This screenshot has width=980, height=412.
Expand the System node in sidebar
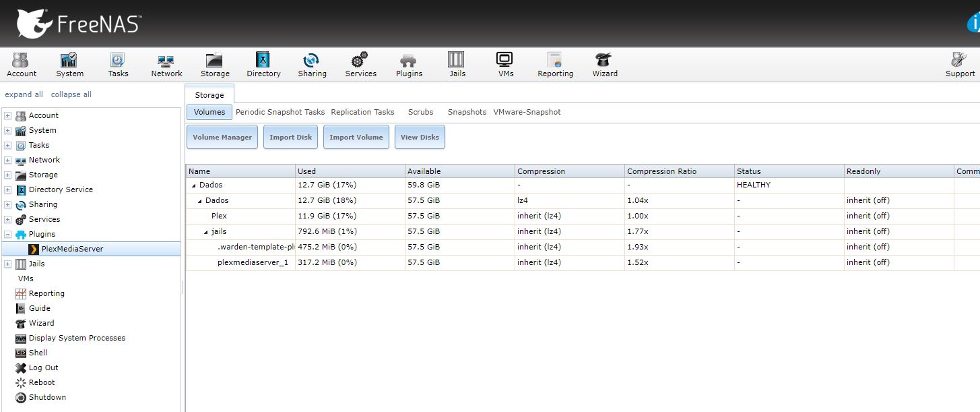tap(7, 130)
